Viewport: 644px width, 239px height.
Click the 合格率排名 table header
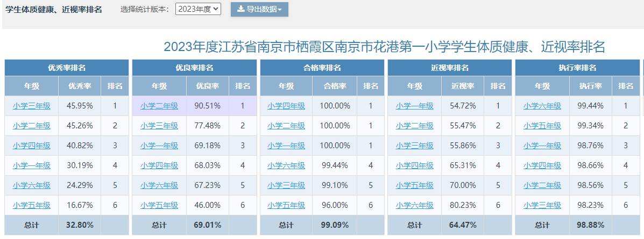click(322, 68)
